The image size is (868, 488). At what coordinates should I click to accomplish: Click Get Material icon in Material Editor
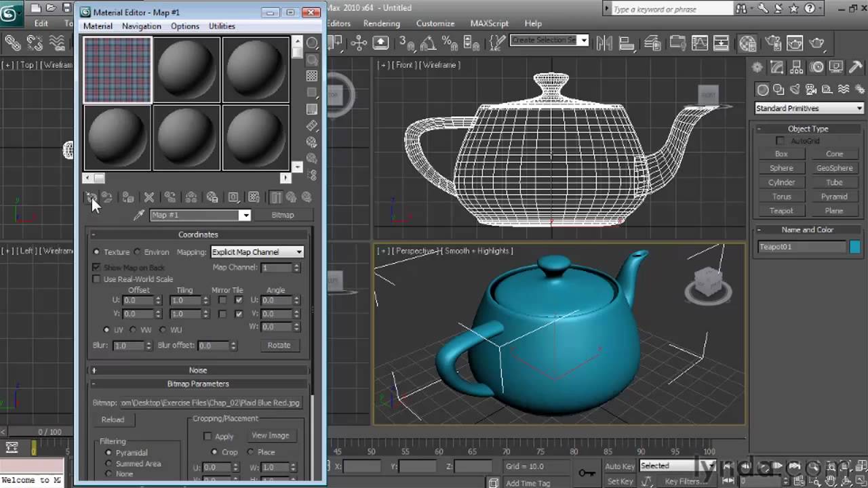[90, 197]
